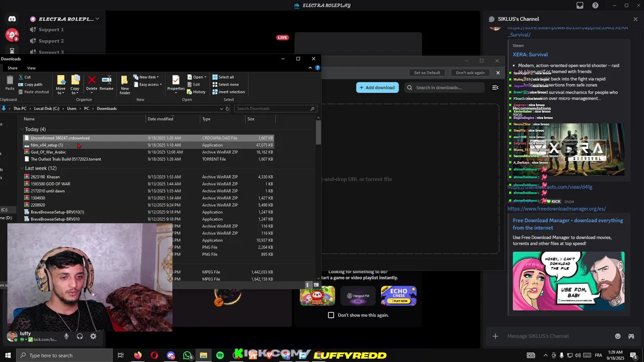
Task: Click Select none in the ribbon
Action: coord(225,84)
